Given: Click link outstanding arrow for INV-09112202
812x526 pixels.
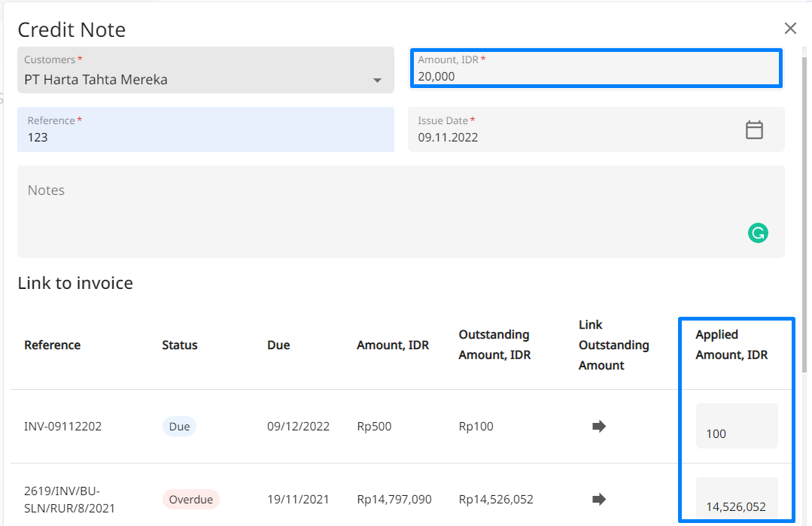Looking at the screenshot, I should tap(599, 427).
